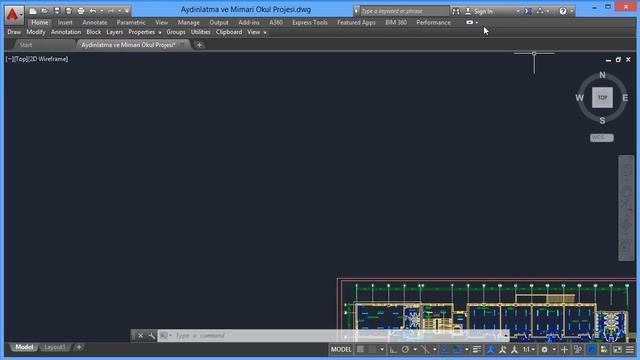Click the Stay Connected triangle icon
This screenshot has height=360, width=640.
540,11
